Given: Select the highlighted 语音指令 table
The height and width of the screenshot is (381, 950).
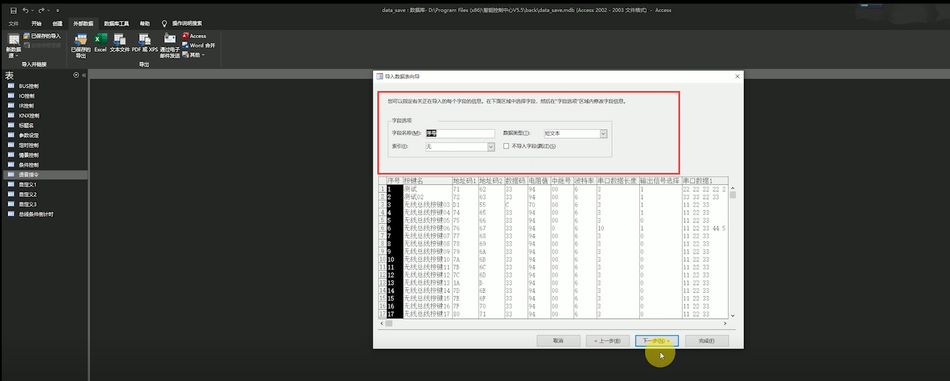Looking at the screenshot, I should (45, 174).
